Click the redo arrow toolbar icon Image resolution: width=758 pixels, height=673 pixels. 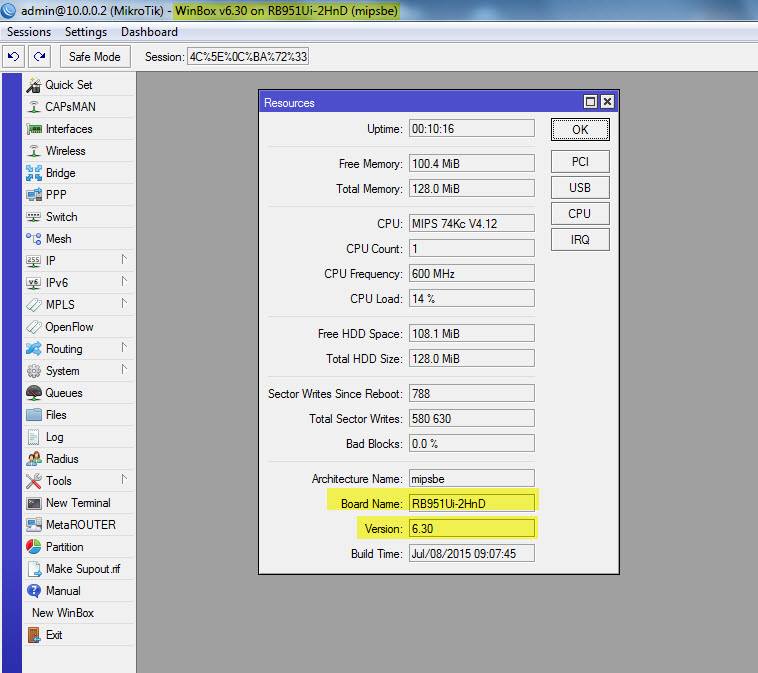click(x=40, y=57)
